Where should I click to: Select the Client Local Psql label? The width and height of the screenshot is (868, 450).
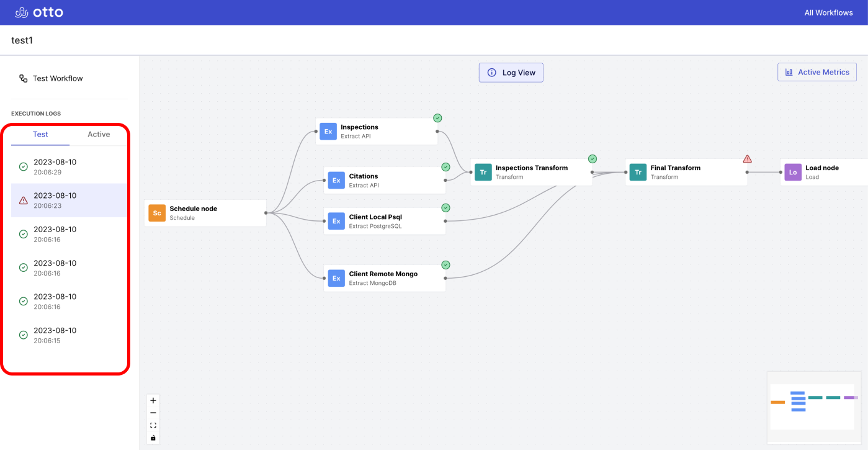pyautogui.click(x=375, y=217)
